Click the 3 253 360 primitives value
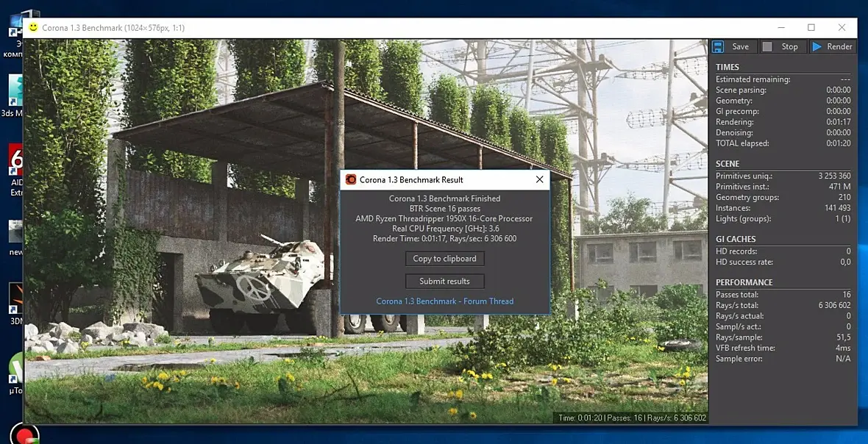Screen dimensions: 868x444 (x=835, y=176)
